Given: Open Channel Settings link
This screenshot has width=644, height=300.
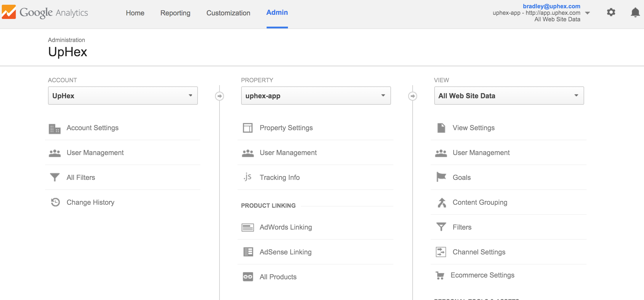Looking at the screenshot, I should click(479, 252).
